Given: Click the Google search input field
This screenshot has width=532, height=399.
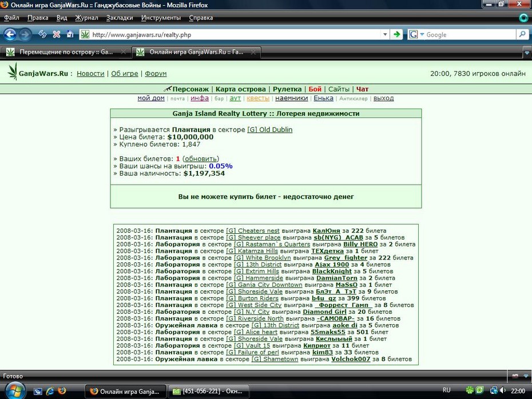Looking at the screenshot, I should (470, 34).
